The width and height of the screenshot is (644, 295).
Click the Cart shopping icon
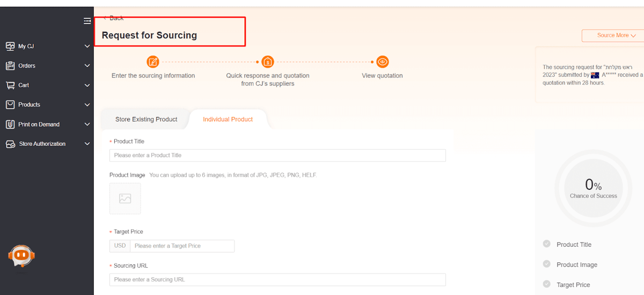click(x=10, y=85)
